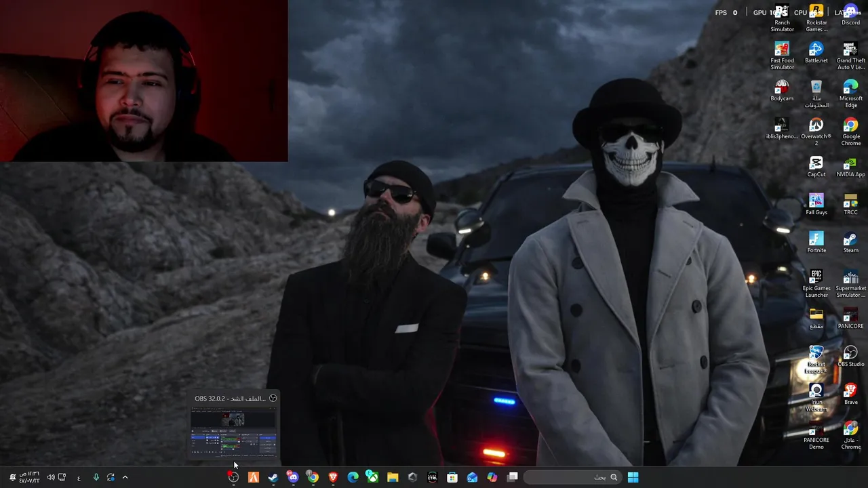
Task: Select the Battle.net desktop icon
Action: (816, 53)
